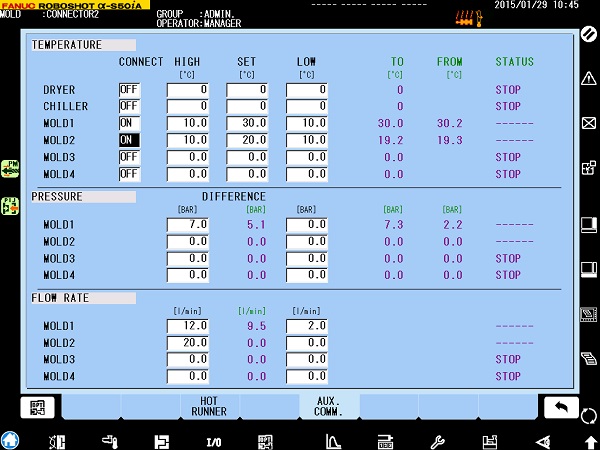The height and width of the screenshot is (450, 600).
Task: Edit MOLD1 pressure high limit 7.0
Action: [x=188, y=225]
